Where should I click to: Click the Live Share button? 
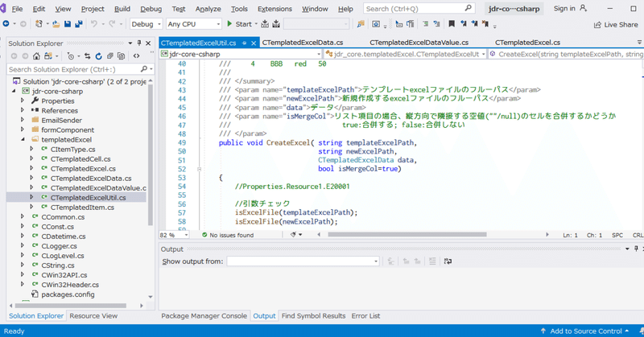[616, 25]
